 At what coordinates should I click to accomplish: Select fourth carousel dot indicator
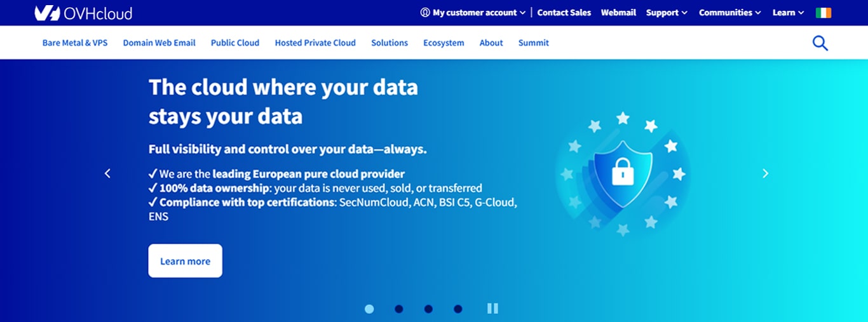458,309
